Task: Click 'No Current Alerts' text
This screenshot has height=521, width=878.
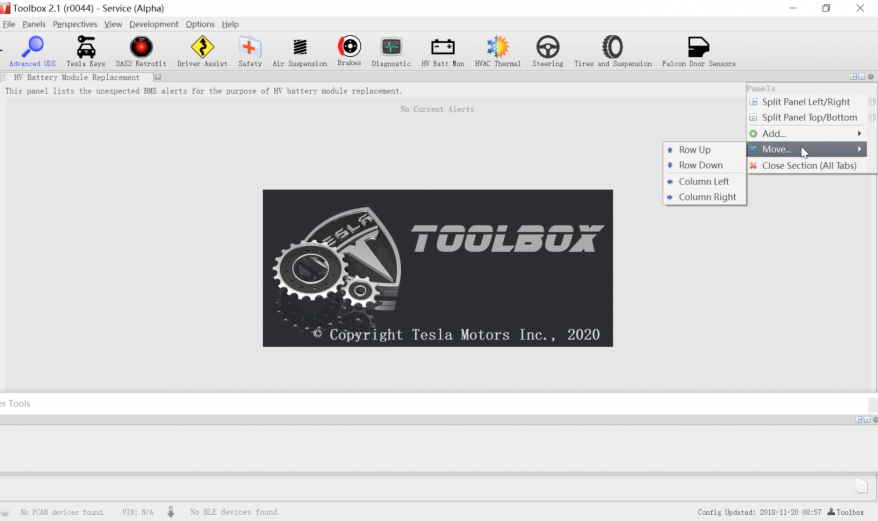Action: (x=437, y=109)
